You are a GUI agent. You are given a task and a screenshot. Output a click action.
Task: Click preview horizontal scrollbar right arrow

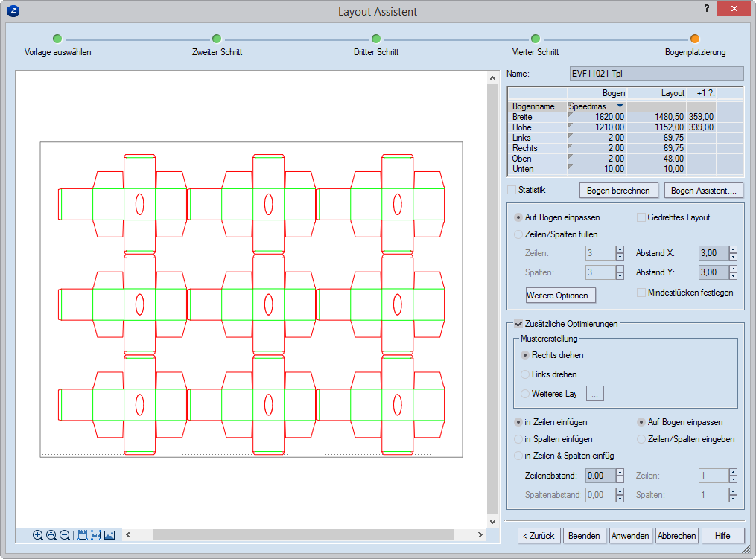click(x=480, y=535)
